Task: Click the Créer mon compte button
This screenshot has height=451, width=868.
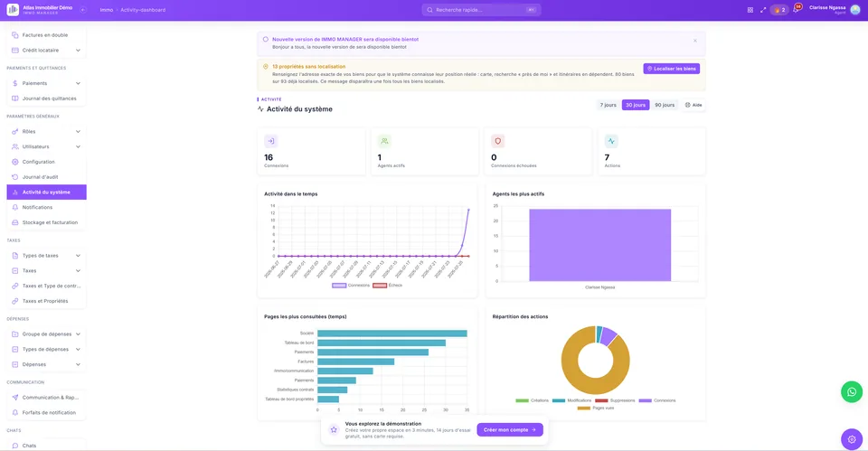Action: tap(510, 429)
